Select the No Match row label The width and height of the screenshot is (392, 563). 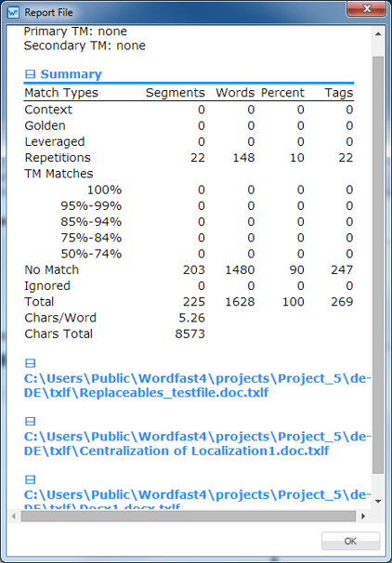coord(51,269)
